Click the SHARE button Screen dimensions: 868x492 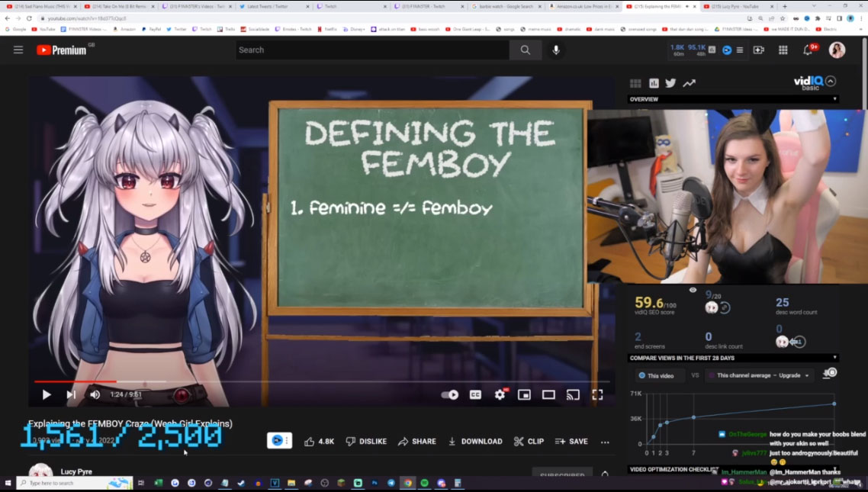tap(417, 441)
